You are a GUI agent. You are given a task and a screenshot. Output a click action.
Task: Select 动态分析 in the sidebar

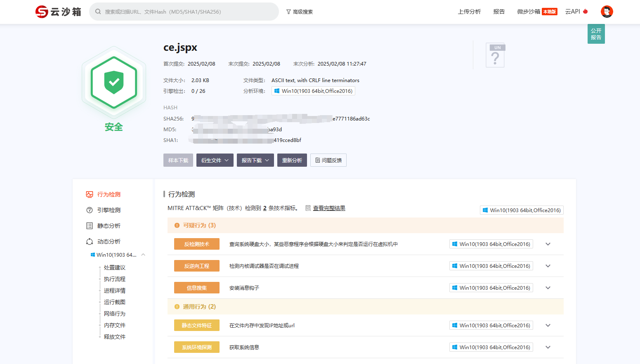click(109, 241)
